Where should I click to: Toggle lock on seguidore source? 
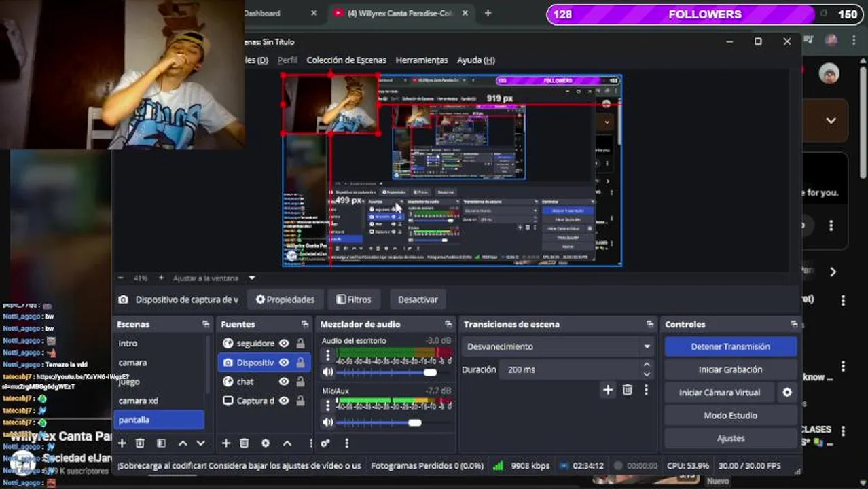click(x=300, y=344)
